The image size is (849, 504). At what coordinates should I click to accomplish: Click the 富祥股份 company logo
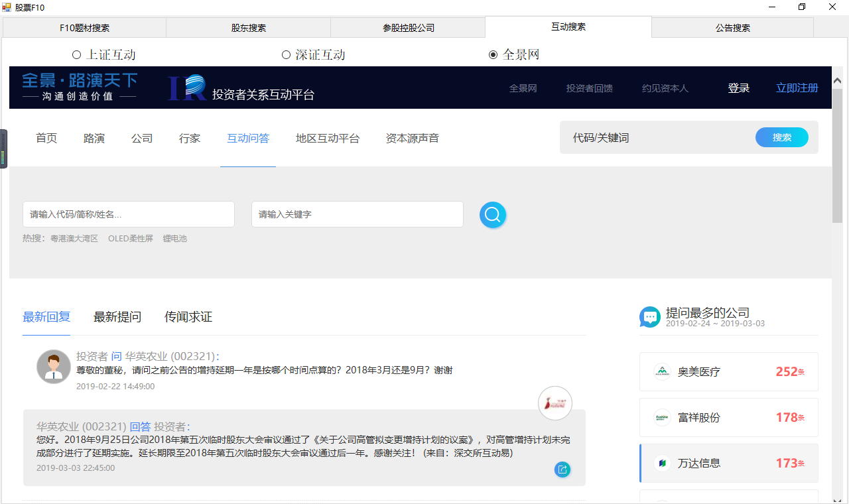pos(662,418)
